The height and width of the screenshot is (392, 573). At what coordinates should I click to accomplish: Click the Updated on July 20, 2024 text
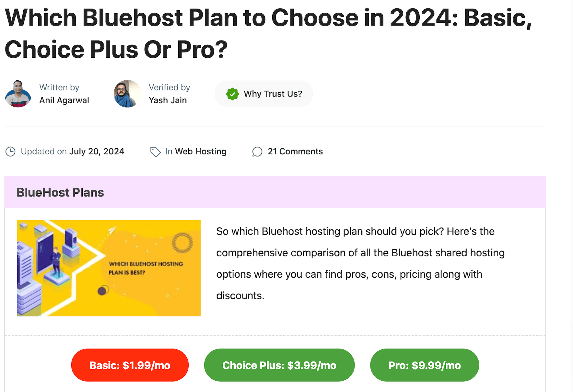point(72,151)
